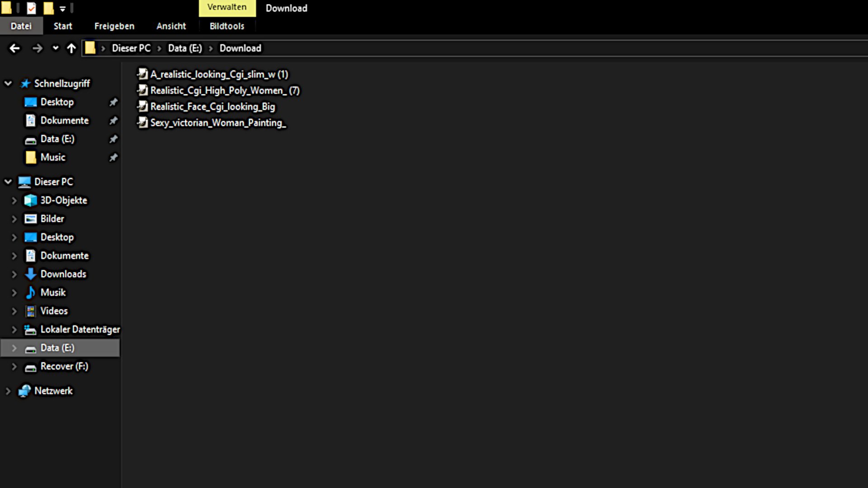Open the recent locations dropdown arrow
The image size is (868, 488).
[x=55, y=48]
